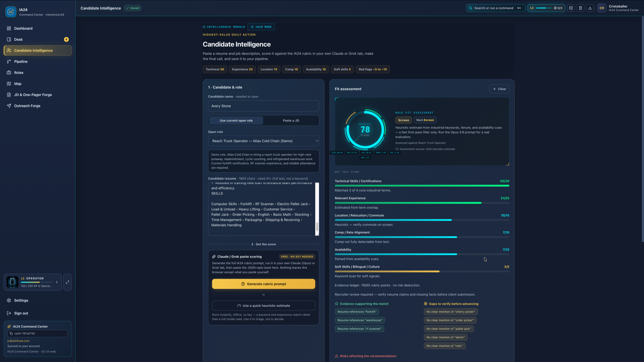
Task: Click the Dashboard grid icon
Action: coord(9,28)
